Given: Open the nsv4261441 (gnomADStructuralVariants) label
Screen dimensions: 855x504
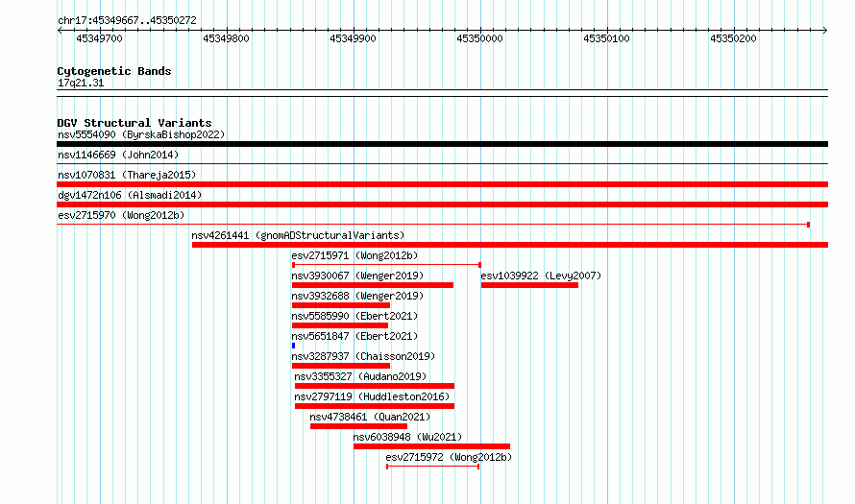Looking at the screenshot, I should (x=298, y=235).
